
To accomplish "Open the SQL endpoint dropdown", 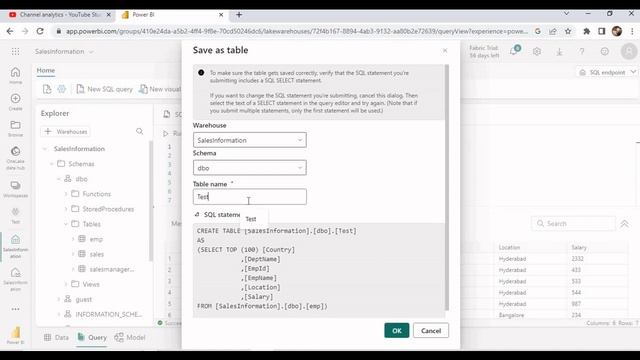I will click(x=607, y=72).
